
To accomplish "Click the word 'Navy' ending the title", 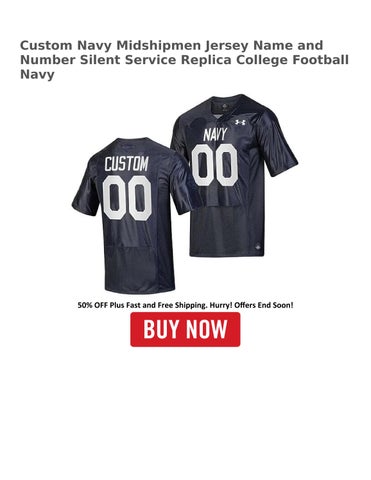I will point(37,75).
